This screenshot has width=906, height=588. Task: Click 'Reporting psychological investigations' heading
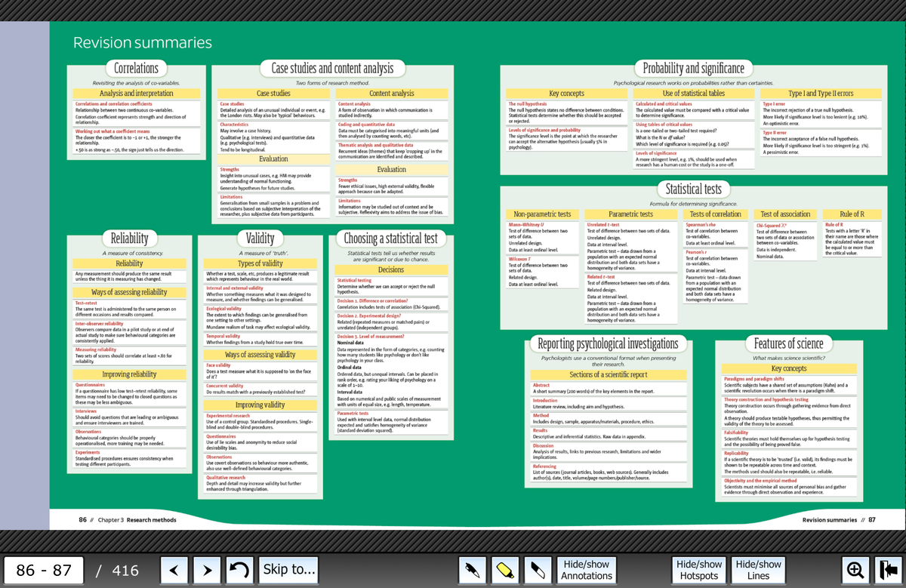click(608, 344)
